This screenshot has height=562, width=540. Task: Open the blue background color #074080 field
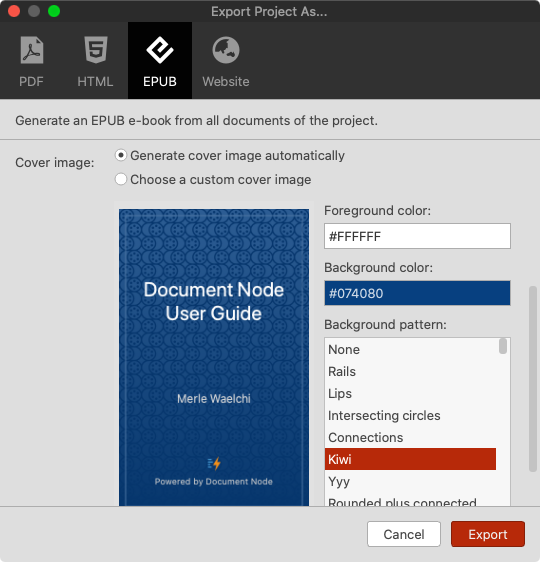click(417, 293)
